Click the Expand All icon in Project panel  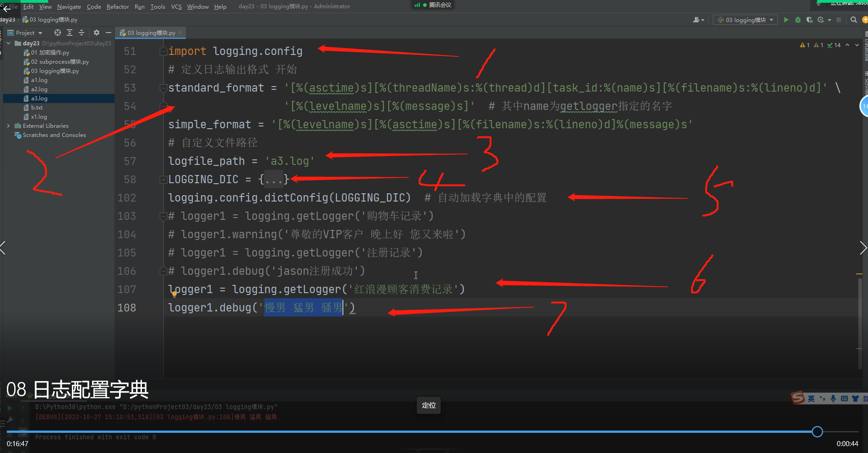click(x=70, y=33)
